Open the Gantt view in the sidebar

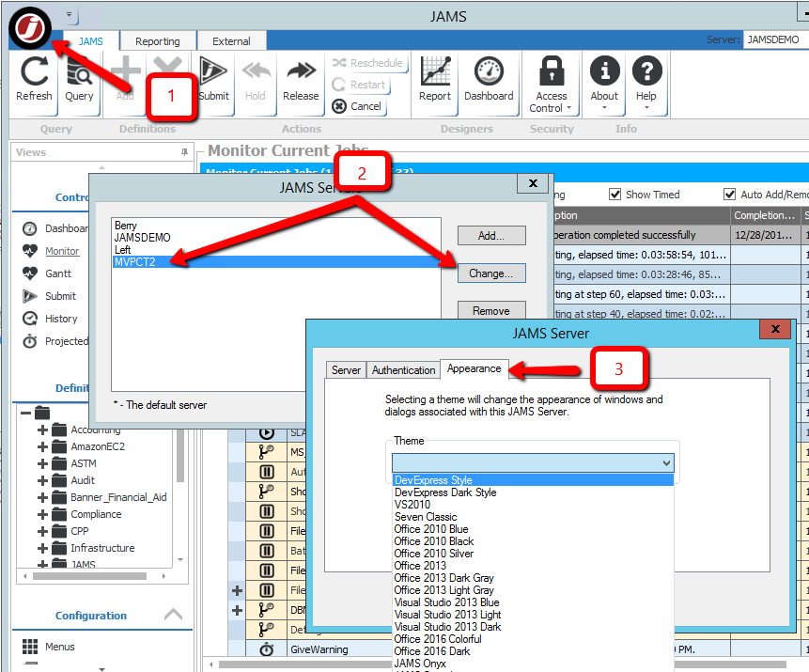point(46,273)
